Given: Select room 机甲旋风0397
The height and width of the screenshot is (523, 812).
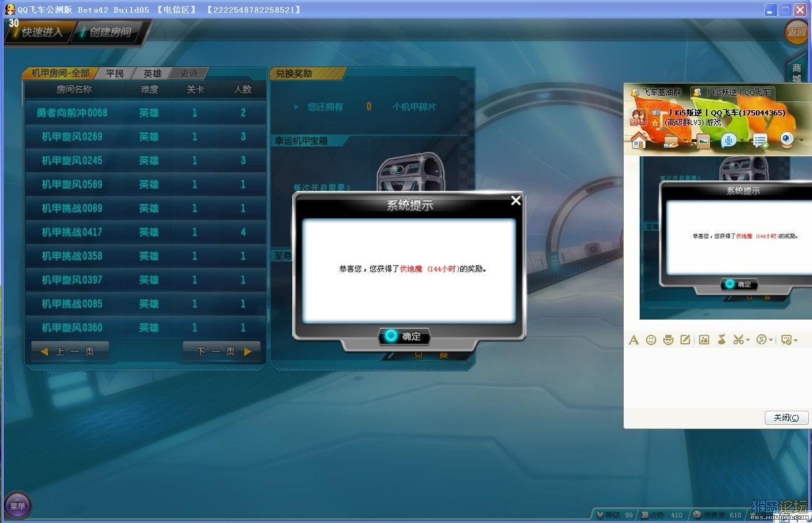Looking at the screenshot, I should click(x=146, y=280).
